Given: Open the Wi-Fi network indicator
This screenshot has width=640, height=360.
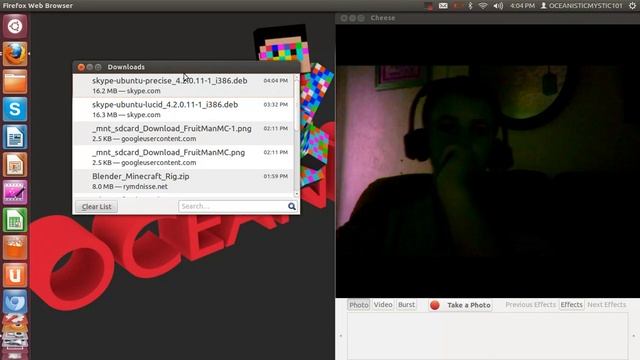Looking at the screenshot, I should point(483,6).
